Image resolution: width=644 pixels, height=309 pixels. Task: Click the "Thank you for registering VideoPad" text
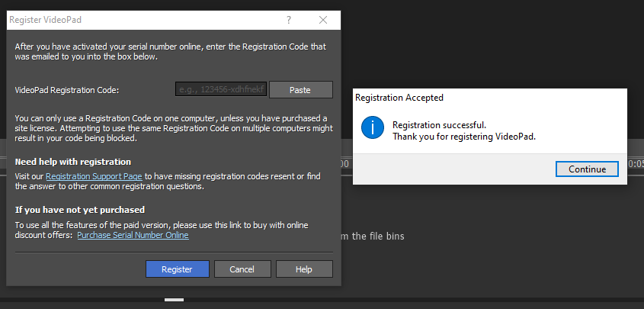click(x=464, y=137)
